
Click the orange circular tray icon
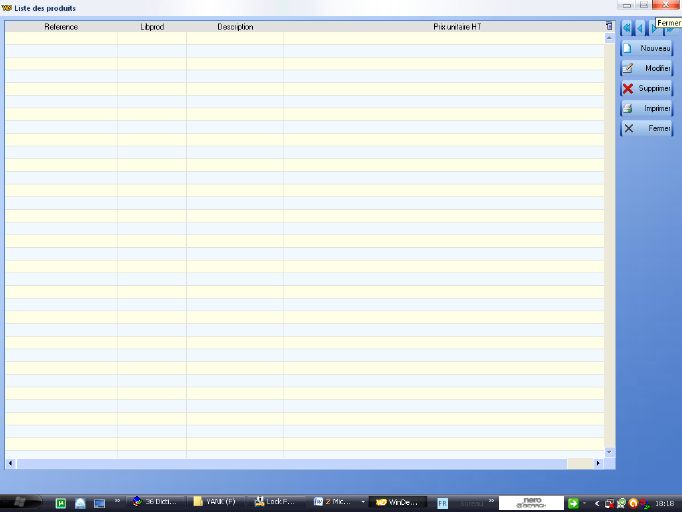(x=633, y=503)
